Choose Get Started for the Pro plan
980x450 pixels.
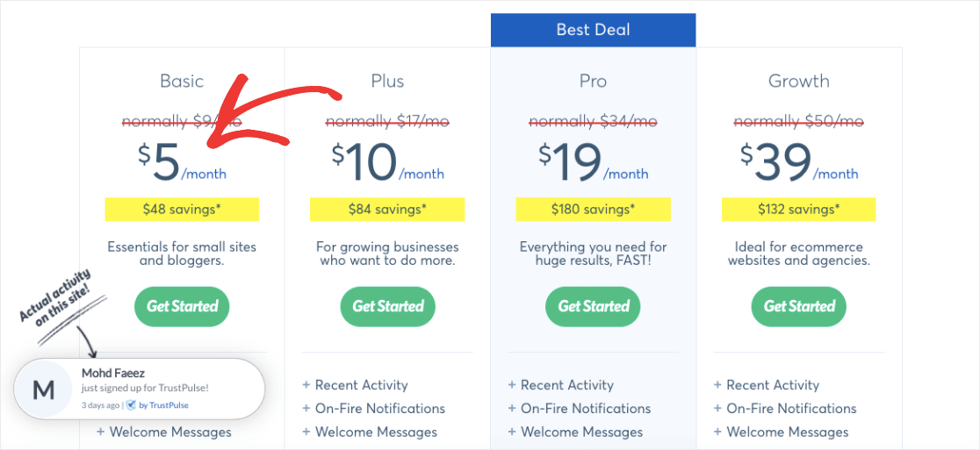593,306
